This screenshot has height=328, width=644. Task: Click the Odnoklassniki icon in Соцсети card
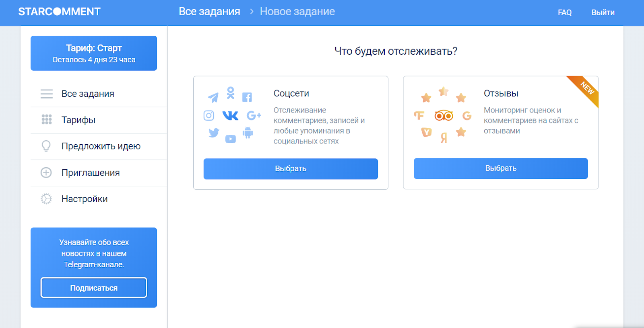231,93
